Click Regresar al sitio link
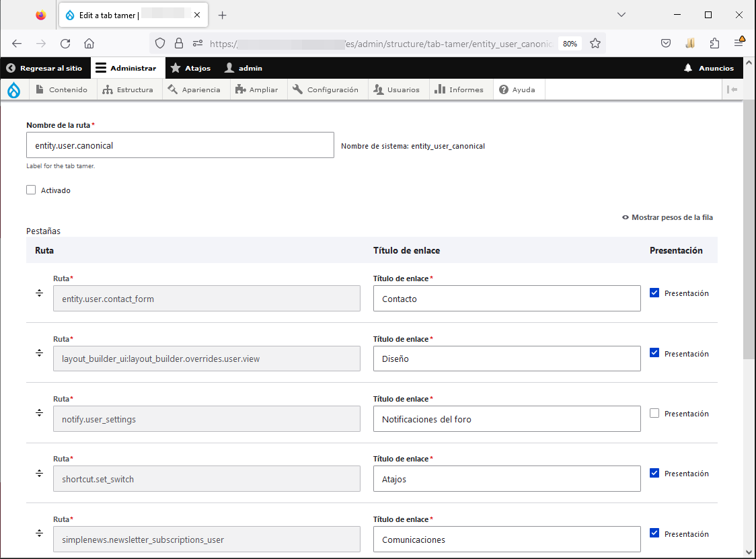Screen dimensions: 756x559 pyautogui.click(x=44, y=68)
